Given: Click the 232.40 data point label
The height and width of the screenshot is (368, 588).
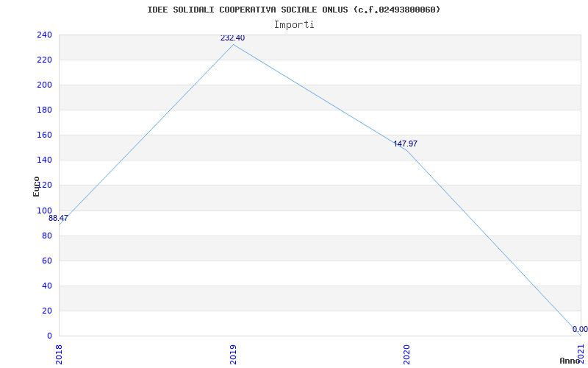Looking at the screenshot, I should click(232, 38).
